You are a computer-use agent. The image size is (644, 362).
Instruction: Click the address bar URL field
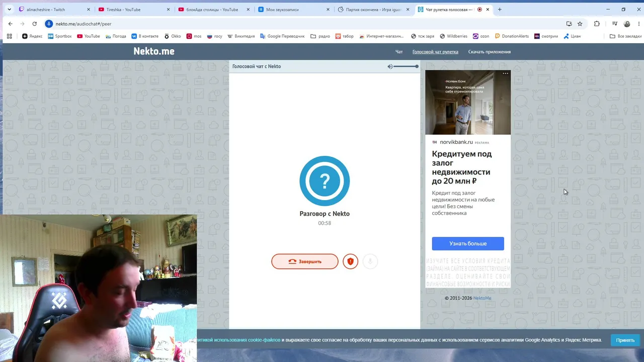coord(302,24)
